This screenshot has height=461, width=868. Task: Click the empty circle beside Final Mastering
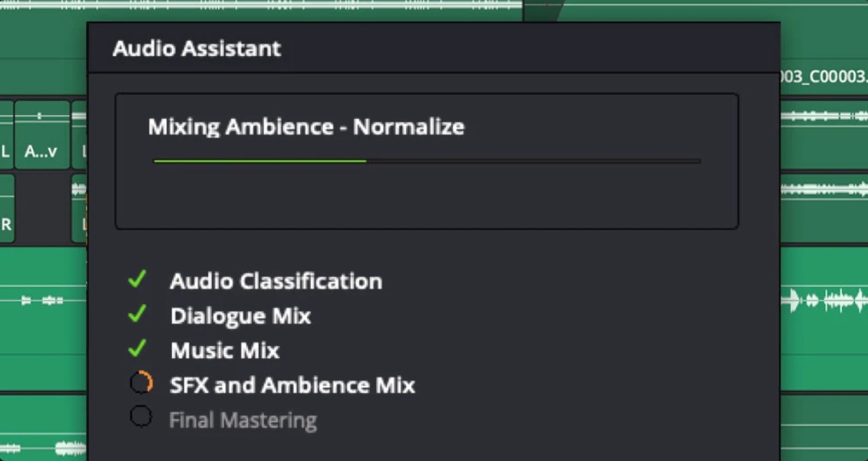click(x=140, y=417)
